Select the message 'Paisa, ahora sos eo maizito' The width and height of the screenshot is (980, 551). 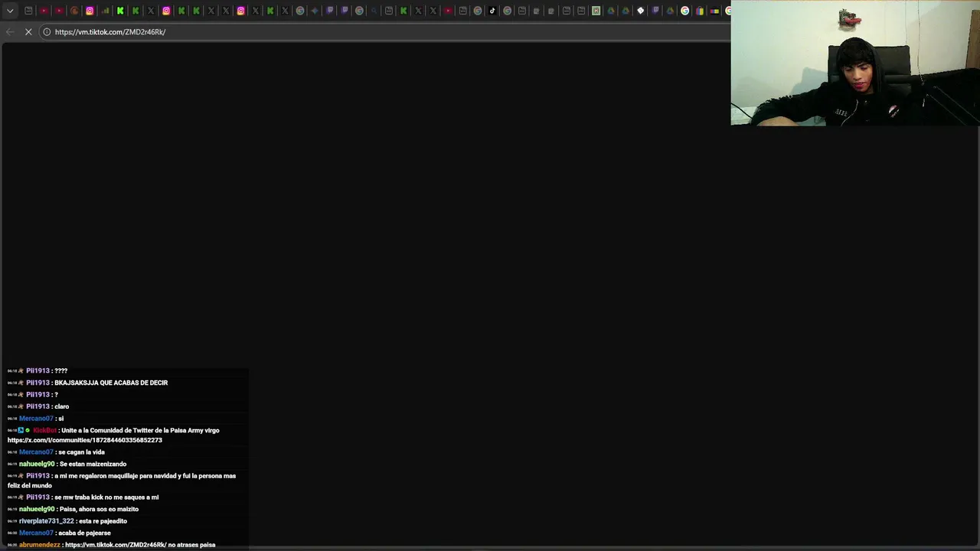click(99, 509)
